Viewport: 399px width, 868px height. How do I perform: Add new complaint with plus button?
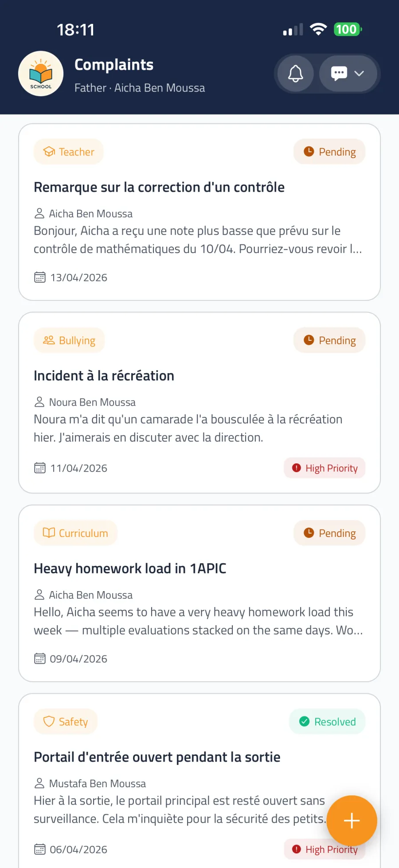[x=352, y=821]
